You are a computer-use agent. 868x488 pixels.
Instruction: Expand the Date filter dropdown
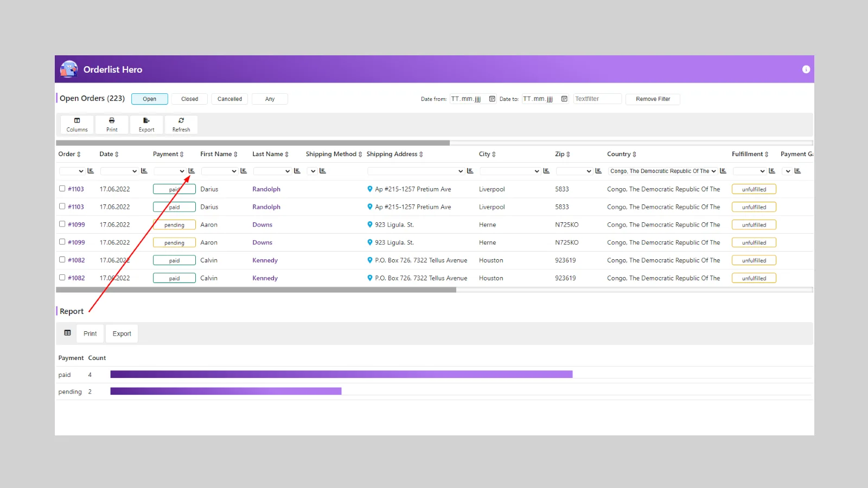[119, 171]
